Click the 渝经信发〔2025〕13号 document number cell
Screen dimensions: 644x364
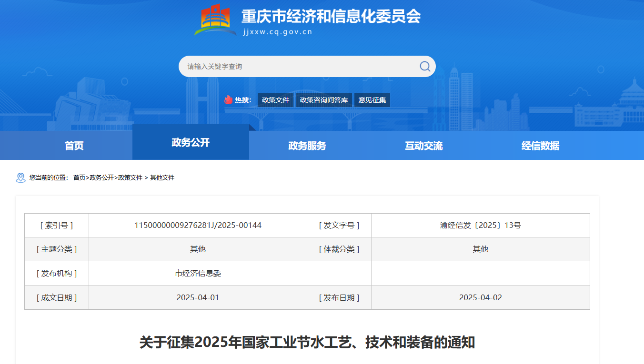[x=480, y=225]
